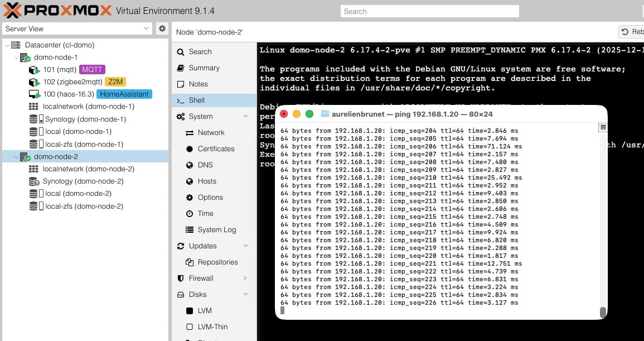Image resolution: width=644 pixels, height=341 pixels.
Task: Click the Repositories icon
Action: pos(189,262)
